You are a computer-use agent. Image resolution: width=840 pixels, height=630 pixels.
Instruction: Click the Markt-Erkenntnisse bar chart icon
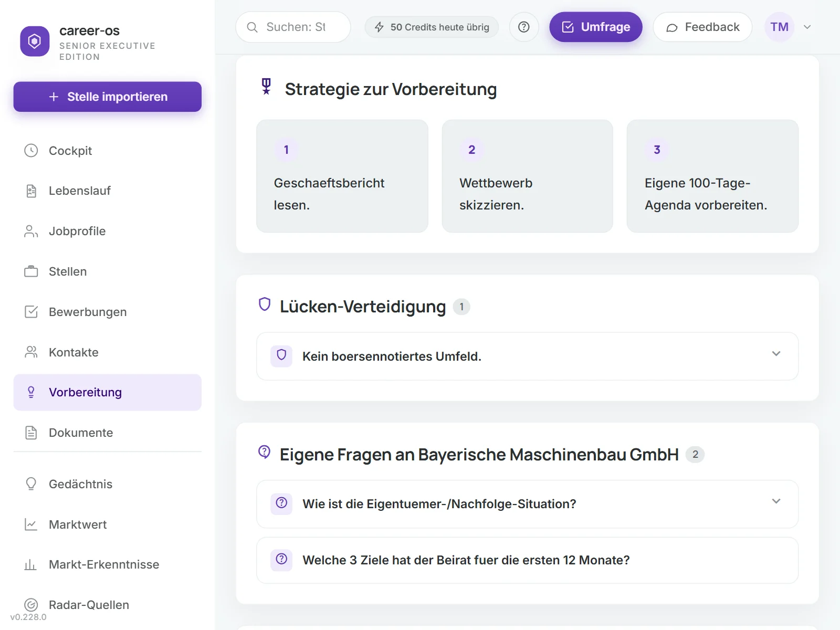pos(31,564)
